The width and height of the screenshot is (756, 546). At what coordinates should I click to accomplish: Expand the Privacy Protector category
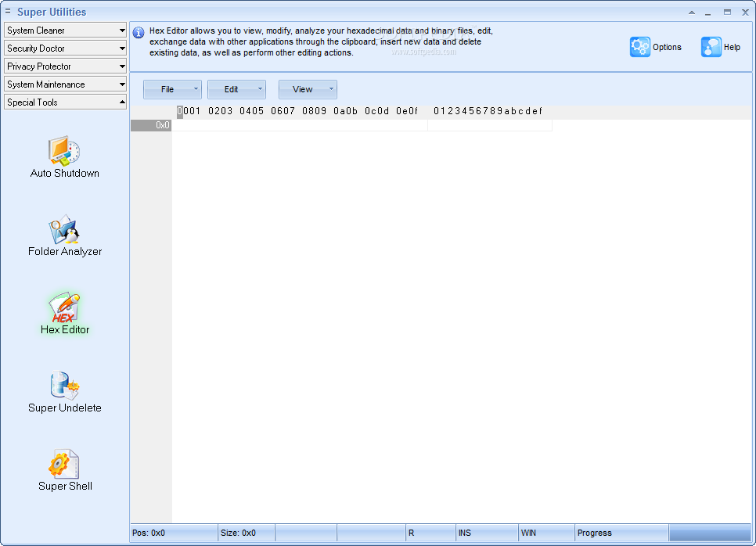65,66
